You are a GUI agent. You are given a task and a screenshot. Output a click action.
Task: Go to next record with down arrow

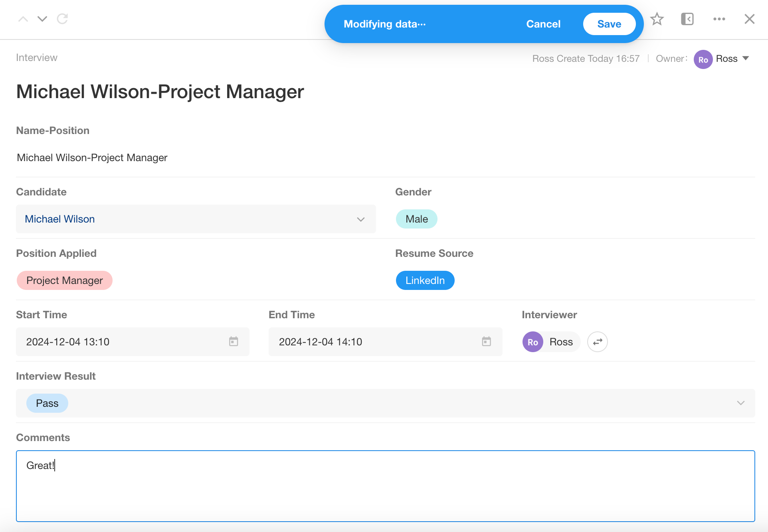42,19
